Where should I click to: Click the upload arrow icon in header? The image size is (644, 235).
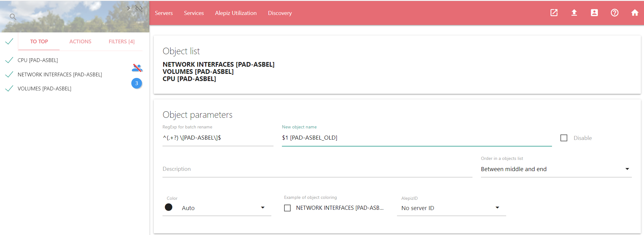tap(574, 13)
